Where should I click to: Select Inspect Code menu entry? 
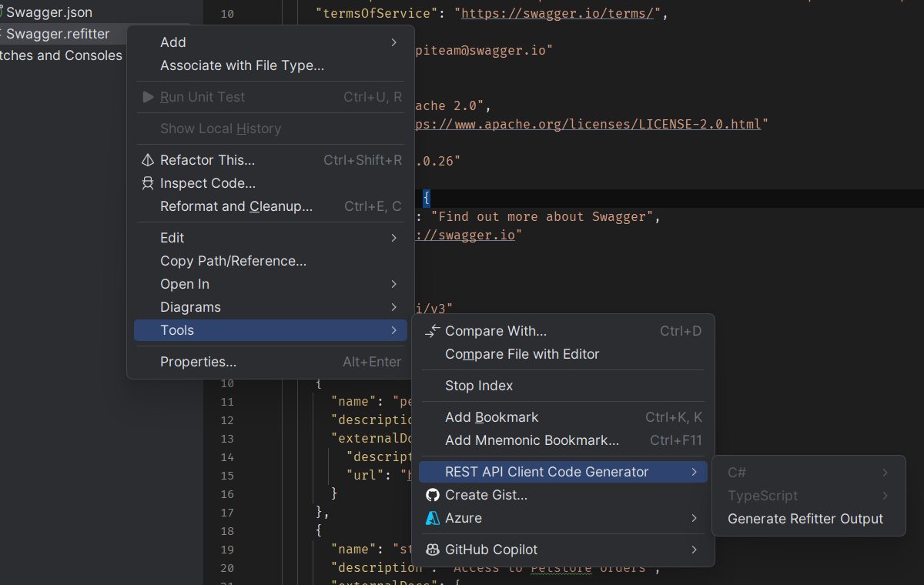270,183
